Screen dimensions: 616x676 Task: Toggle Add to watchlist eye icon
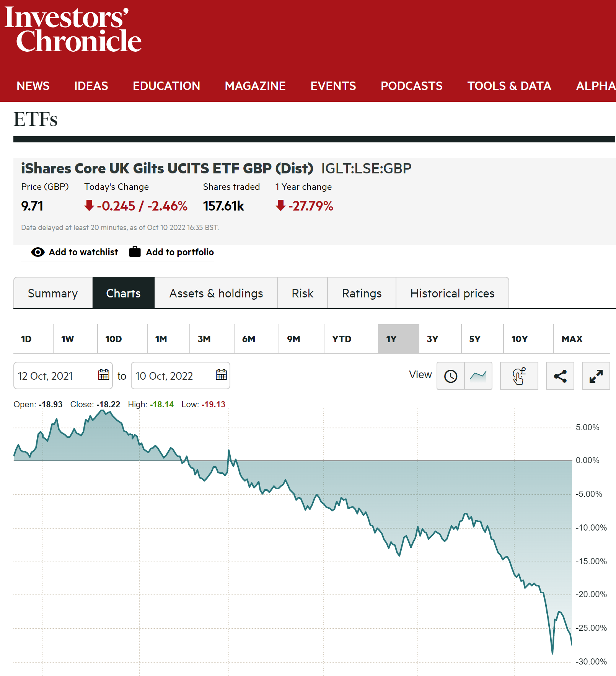click(x=38, y=252)
